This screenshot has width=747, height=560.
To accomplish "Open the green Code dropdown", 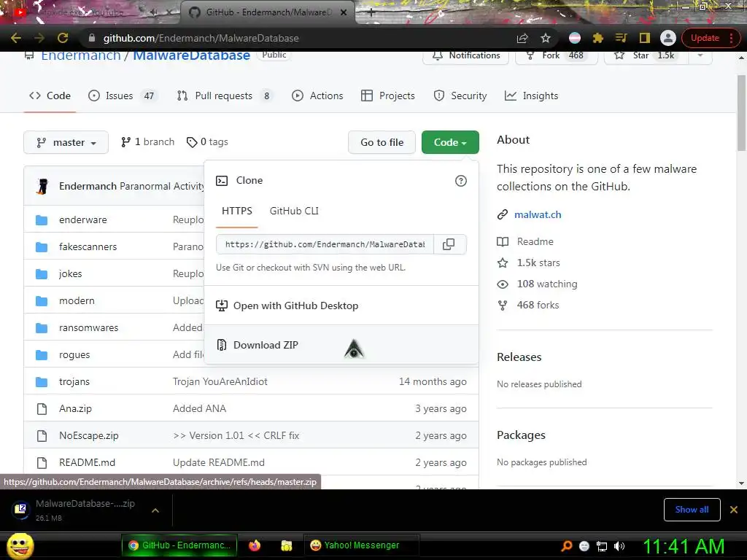I will pos(450,142).
